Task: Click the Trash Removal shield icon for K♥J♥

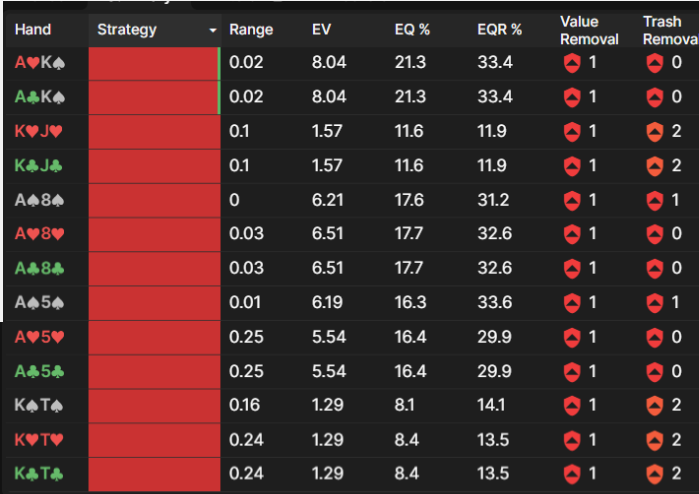Action: point(654,132)
